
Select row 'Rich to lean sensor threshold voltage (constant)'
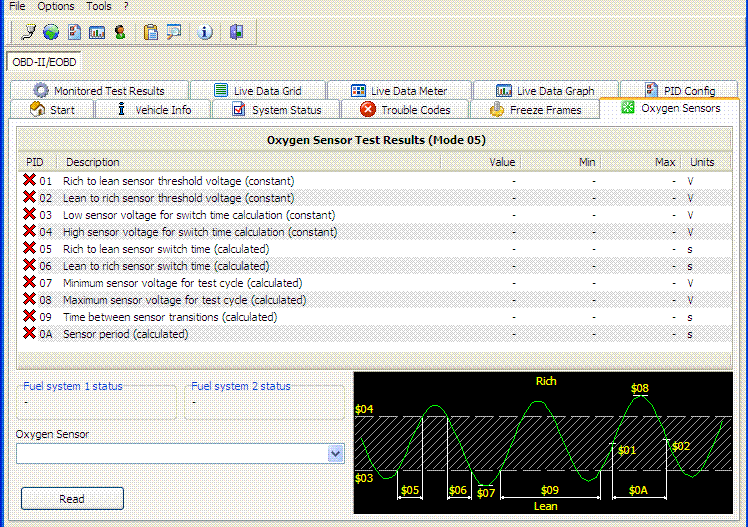pos(375,181)
